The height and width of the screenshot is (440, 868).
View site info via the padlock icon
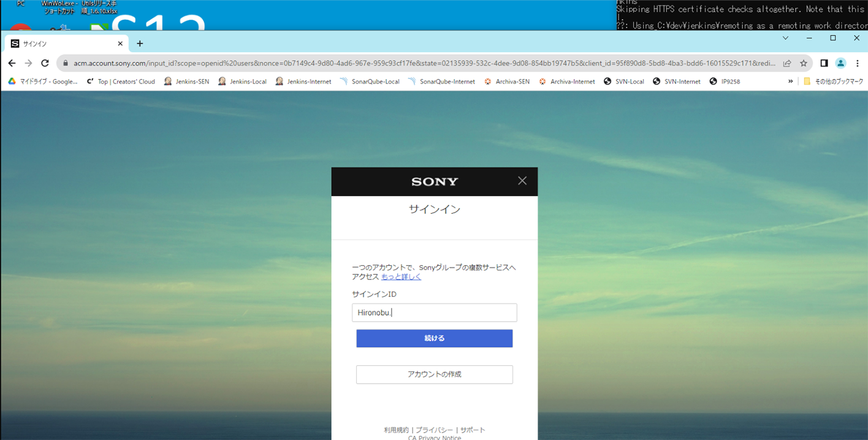point(66,63)
